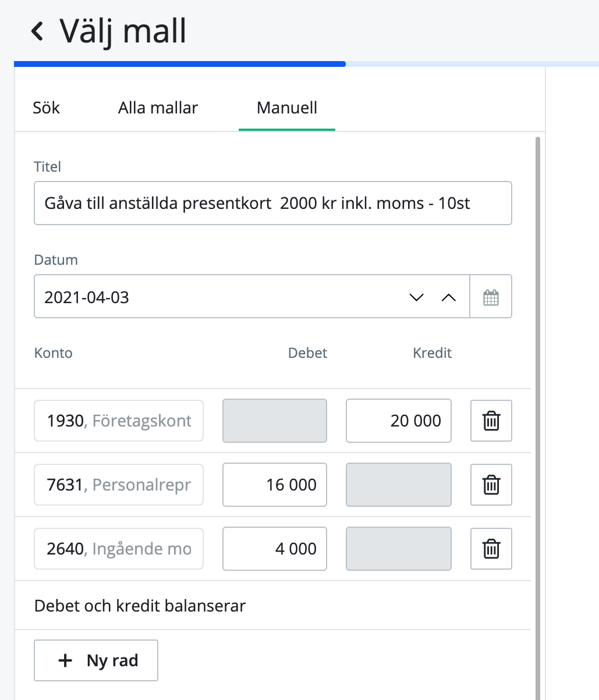Screen dimensions: 599x700
Task: Step the date forward using the up chevron
Action: 448,297
